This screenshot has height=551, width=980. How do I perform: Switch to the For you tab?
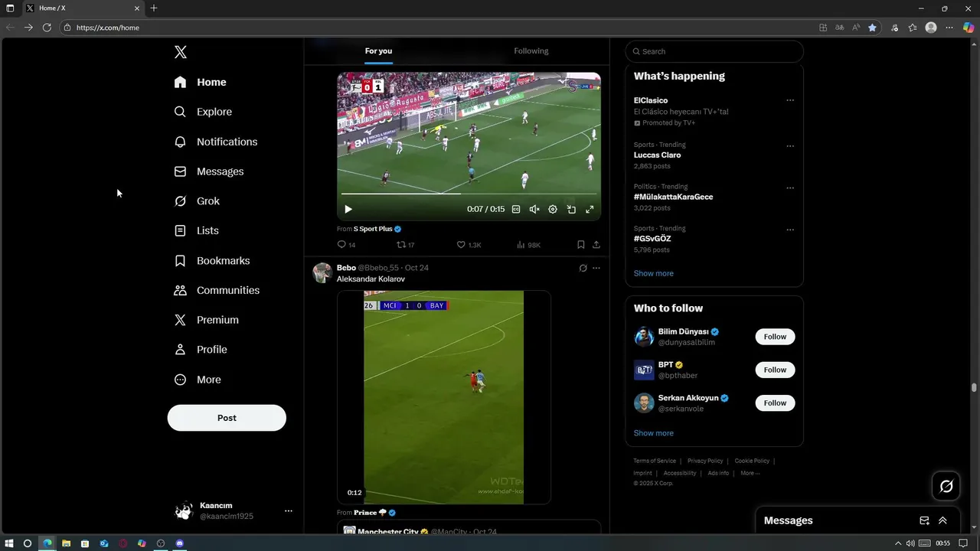coord(378,51)
